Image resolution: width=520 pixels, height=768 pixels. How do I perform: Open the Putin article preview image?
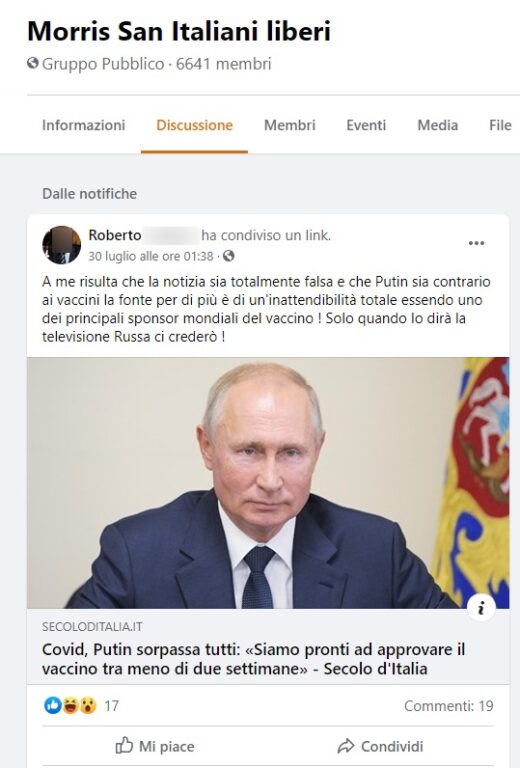268,483
